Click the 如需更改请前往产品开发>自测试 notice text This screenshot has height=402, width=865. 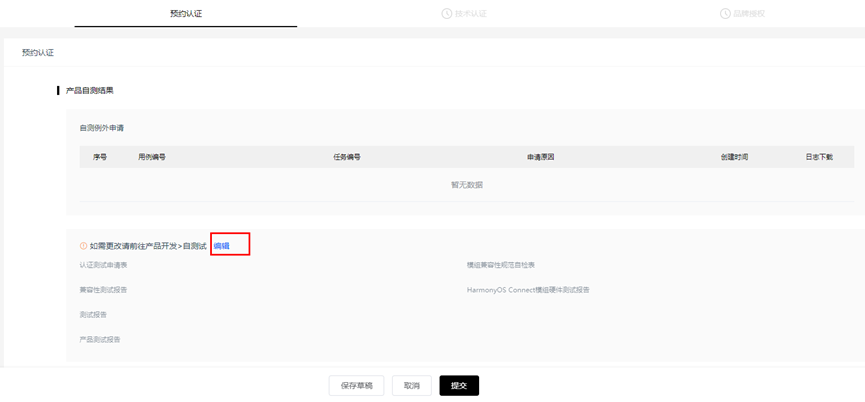coord(148,246)
